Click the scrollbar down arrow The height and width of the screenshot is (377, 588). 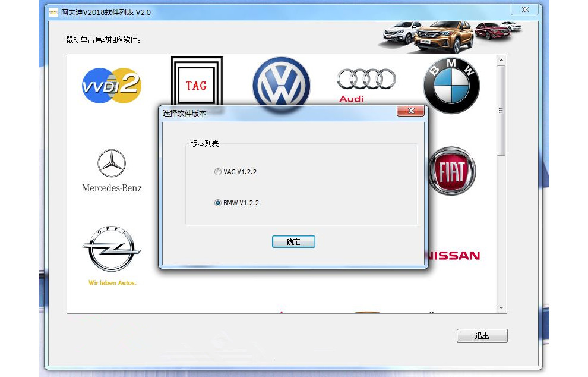tap(501, 308)
